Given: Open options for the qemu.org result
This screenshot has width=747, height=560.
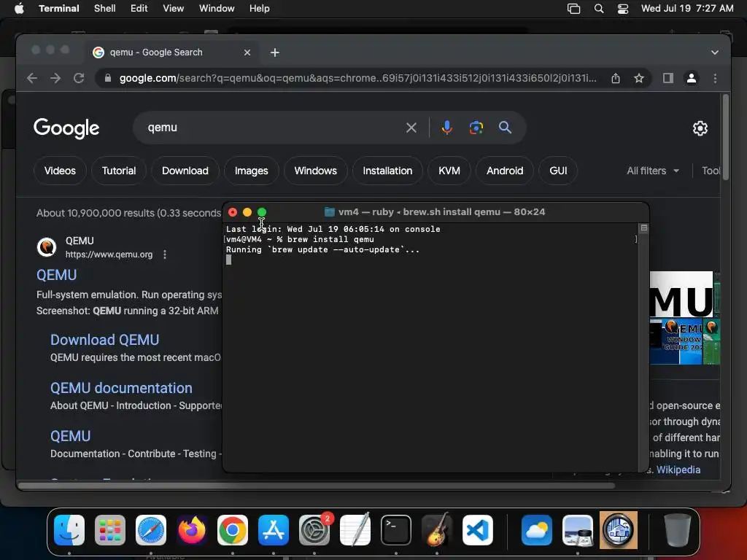Looking at the screenshot, I should pyautogui.click(x=165, y=254).
